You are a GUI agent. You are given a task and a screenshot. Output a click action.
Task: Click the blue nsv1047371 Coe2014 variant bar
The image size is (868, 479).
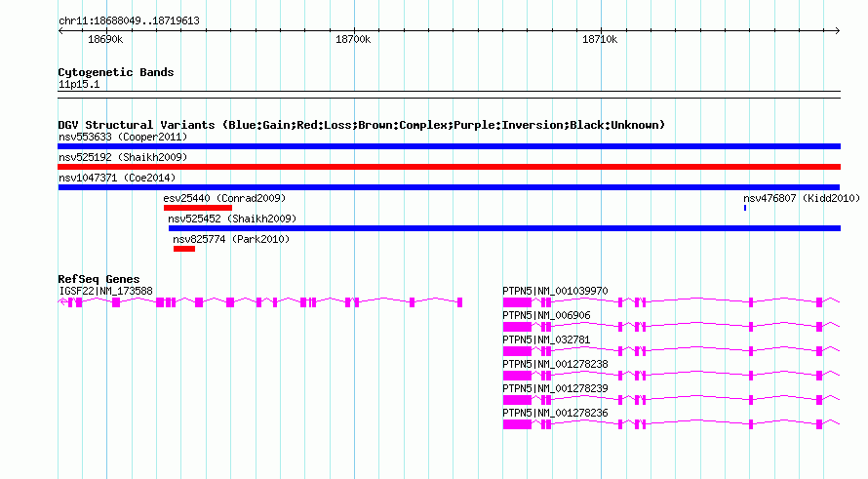(x=449, y=187)
